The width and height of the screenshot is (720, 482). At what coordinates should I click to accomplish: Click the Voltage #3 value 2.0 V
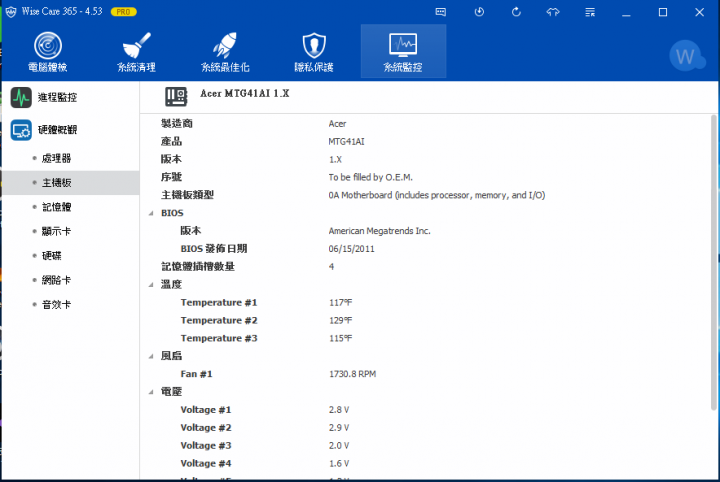click(x=338, y=446)
